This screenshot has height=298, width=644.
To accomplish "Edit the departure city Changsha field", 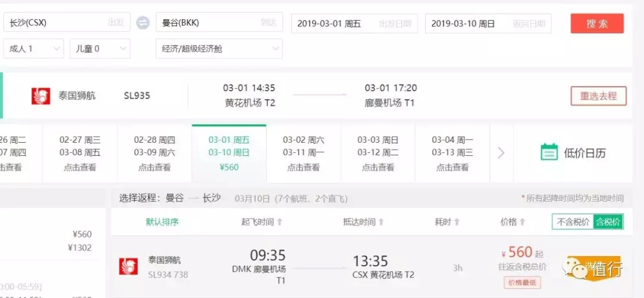I will tap(67, 22).
